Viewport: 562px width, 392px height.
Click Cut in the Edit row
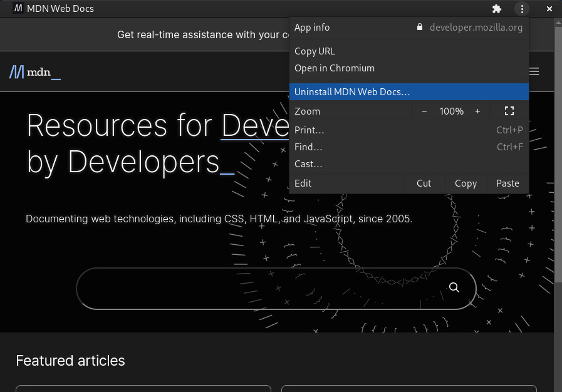[424, 183]
